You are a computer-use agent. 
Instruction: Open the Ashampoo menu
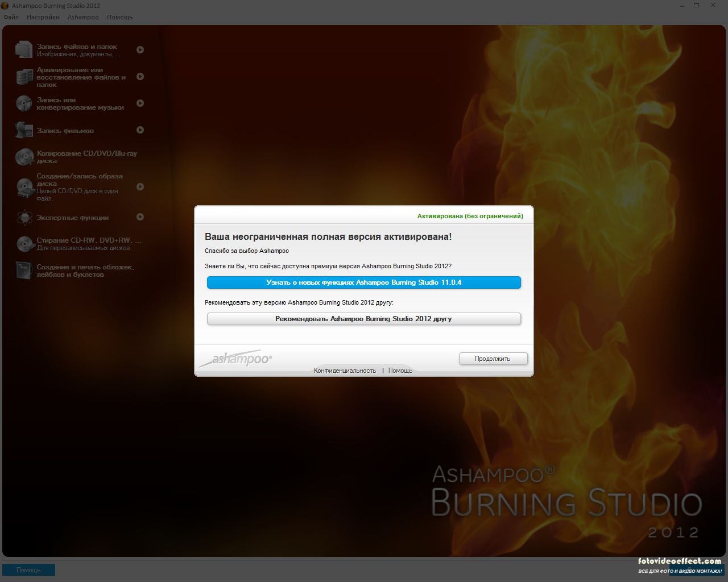click(x=83, y=17)
